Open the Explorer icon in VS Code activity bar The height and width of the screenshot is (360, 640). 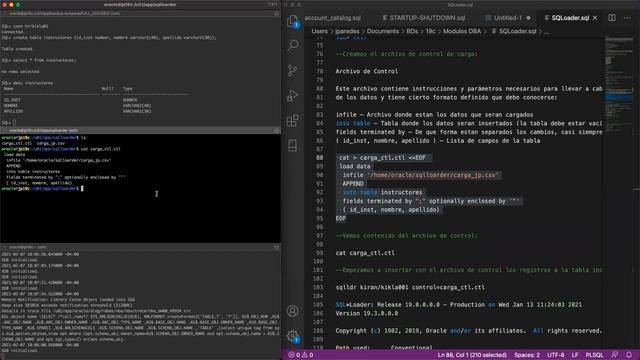pyautogui.click(x=293, y=21)
